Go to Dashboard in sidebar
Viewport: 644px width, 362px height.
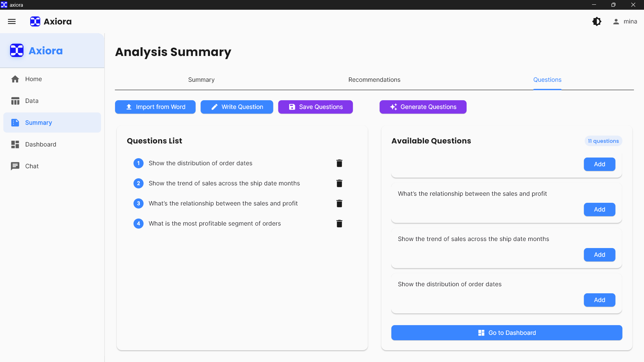(41, 144)
